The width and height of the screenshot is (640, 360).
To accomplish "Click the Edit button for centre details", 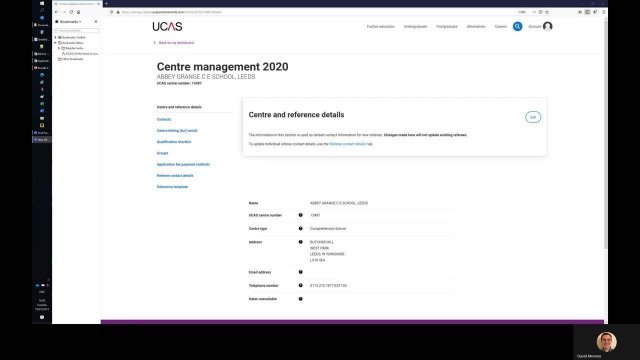I will click(x=533, y=117).
